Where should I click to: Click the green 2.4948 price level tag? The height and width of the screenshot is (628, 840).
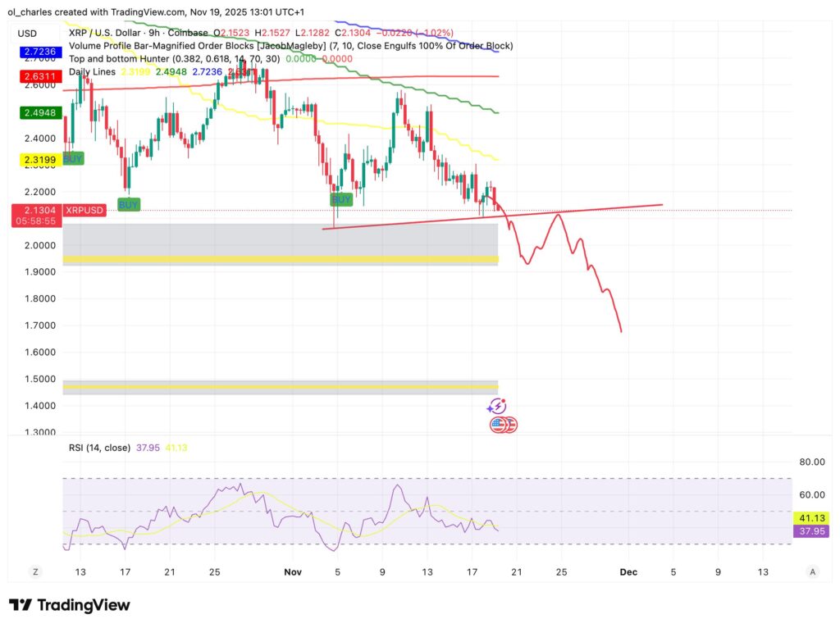coord(38,112)
